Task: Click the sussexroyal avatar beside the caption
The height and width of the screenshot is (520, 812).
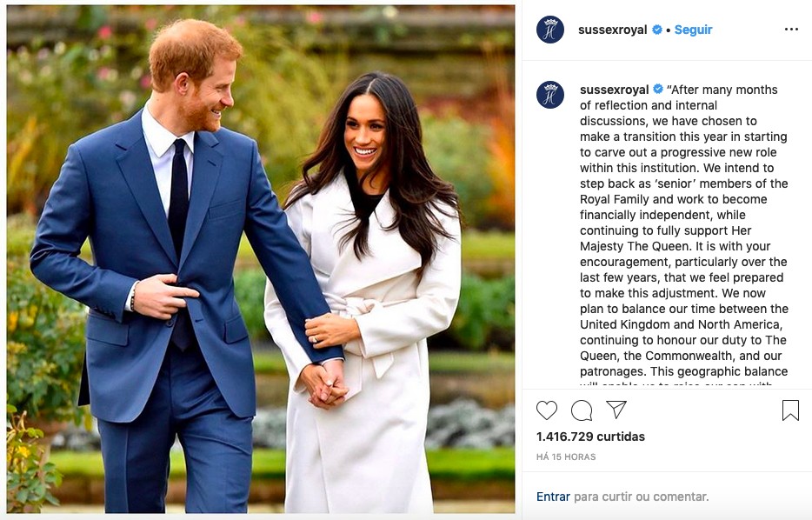Action: 550,95
